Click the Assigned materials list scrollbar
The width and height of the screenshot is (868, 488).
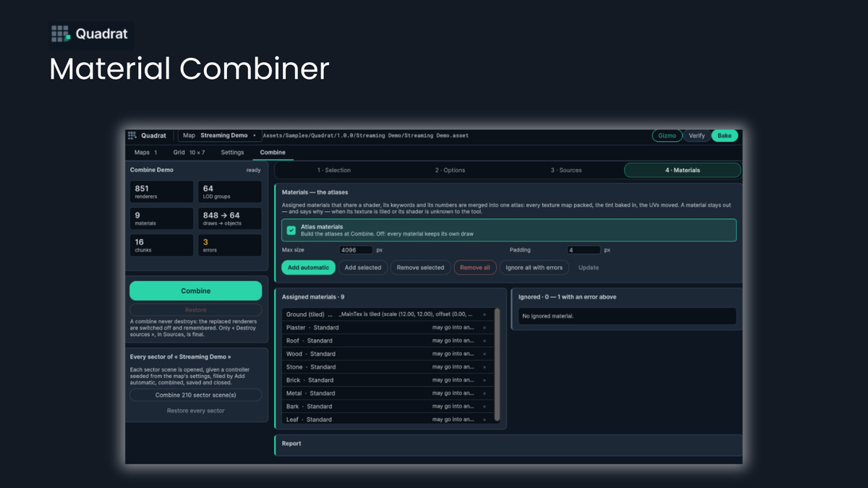(x=497, y=365)
